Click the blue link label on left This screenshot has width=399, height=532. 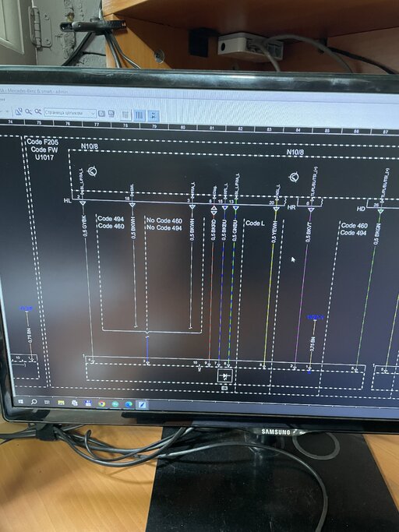click(26, 308)
